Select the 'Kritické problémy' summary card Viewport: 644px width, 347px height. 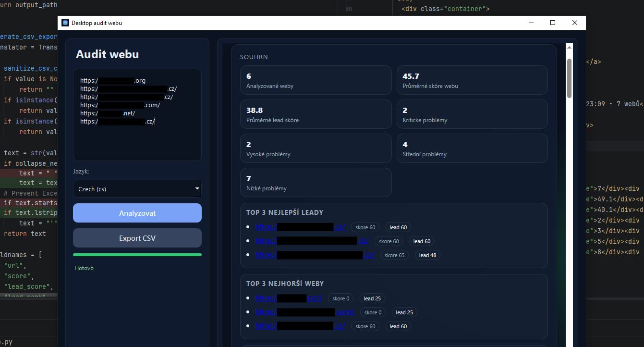472,114
